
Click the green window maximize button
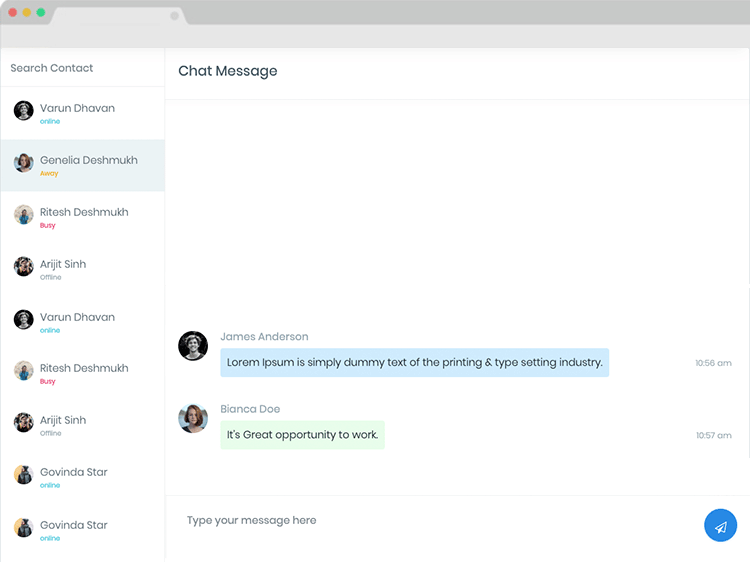pos(41,13)
